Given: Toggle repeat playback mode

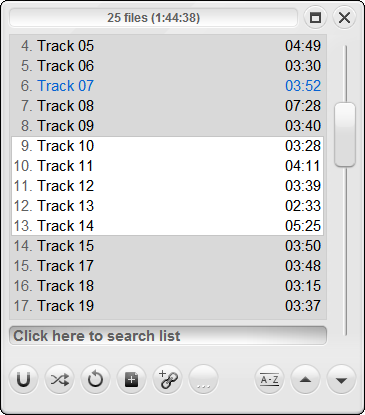Looking at the screenshot, I should (x=95, y=379).
